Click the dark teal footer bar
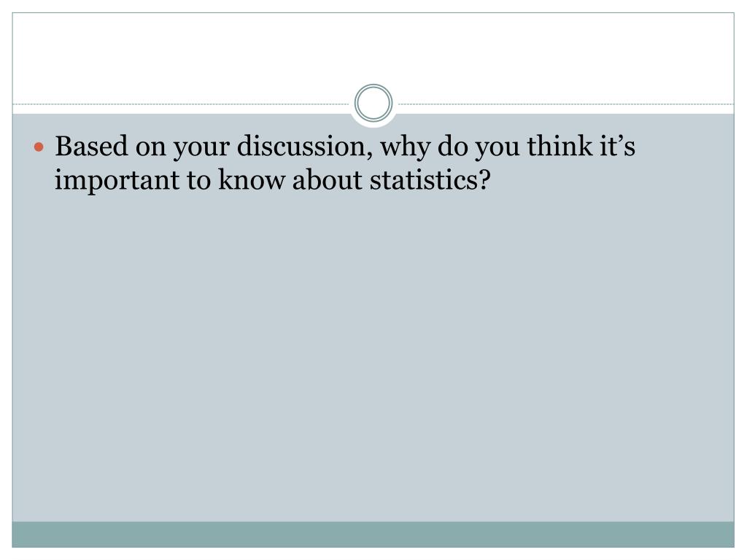The height and width of the screenshot is (560, 747). point(373,534)
